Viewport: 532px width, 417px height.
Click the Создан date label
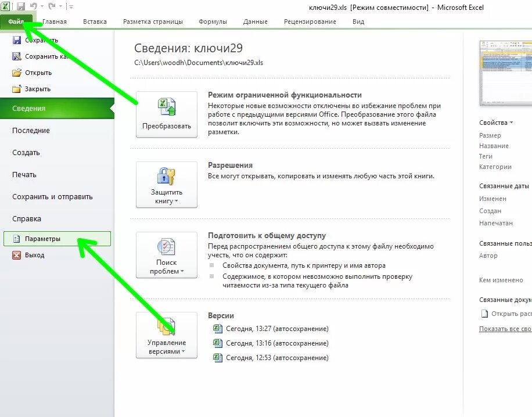490,211
